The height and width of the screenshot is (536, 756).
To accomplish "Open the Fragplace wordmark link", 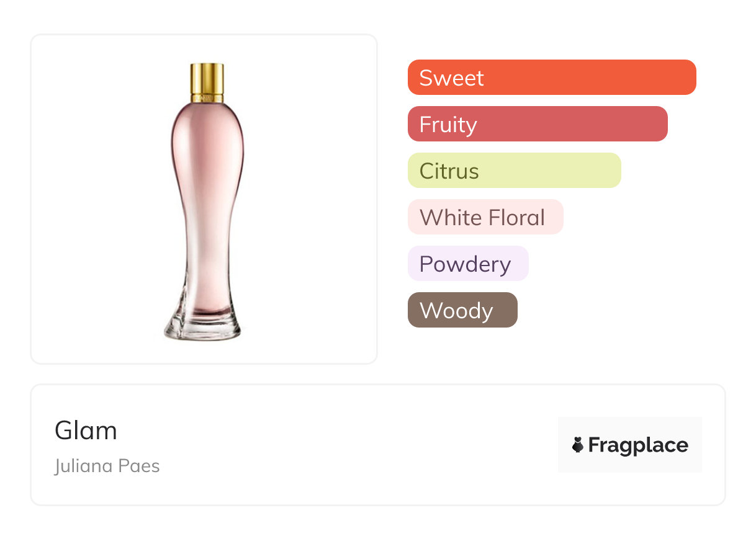I will 638,445.
